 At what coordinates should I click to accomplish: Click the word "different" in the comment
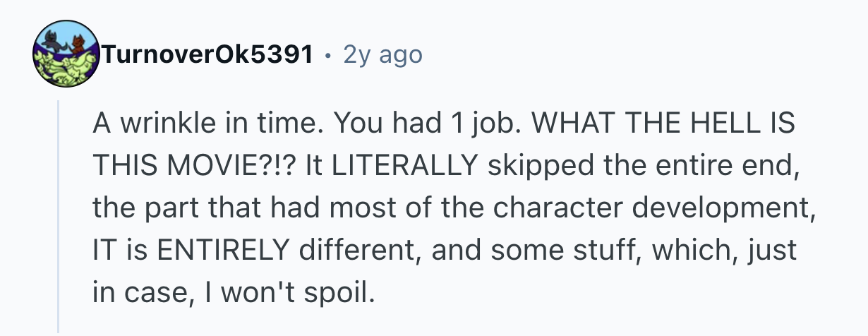[x=340, y=250]
